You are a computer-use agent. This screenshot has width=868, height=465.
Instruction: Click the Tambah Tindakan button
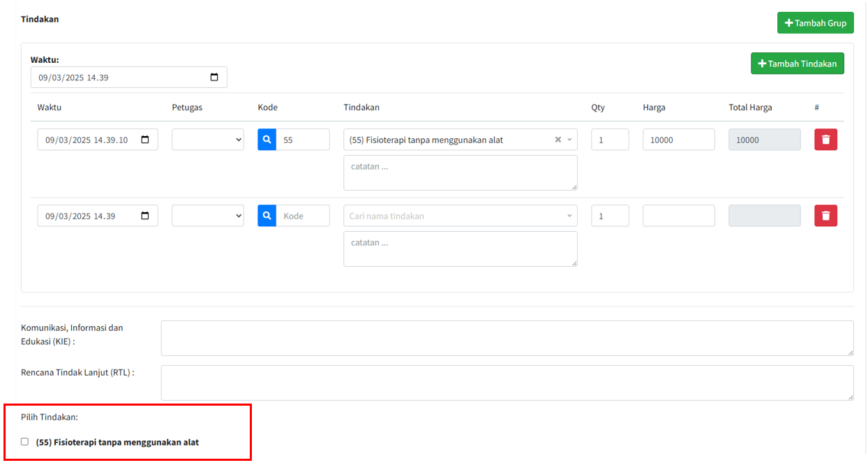click(x=797, y=64)
